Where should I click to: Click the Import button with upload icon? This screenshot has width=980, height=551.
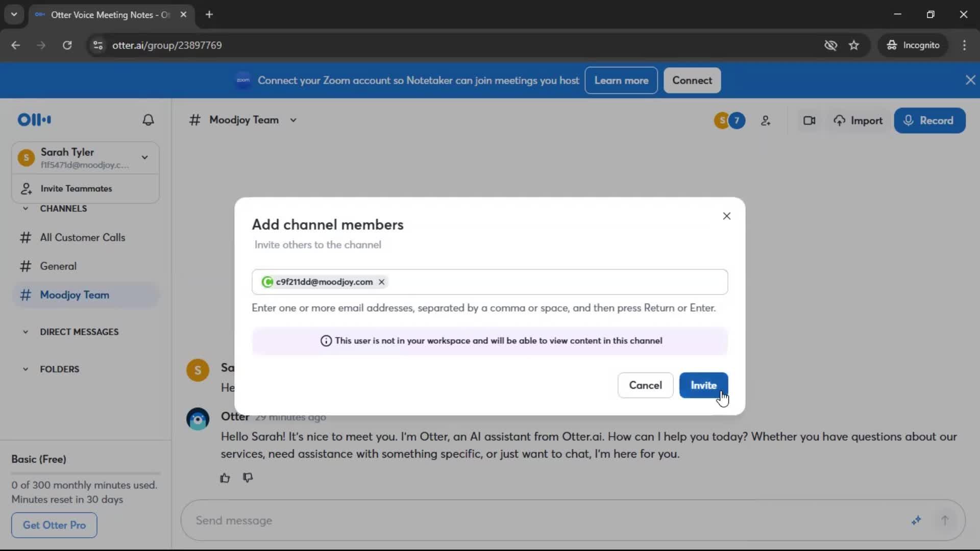(858, 121)
